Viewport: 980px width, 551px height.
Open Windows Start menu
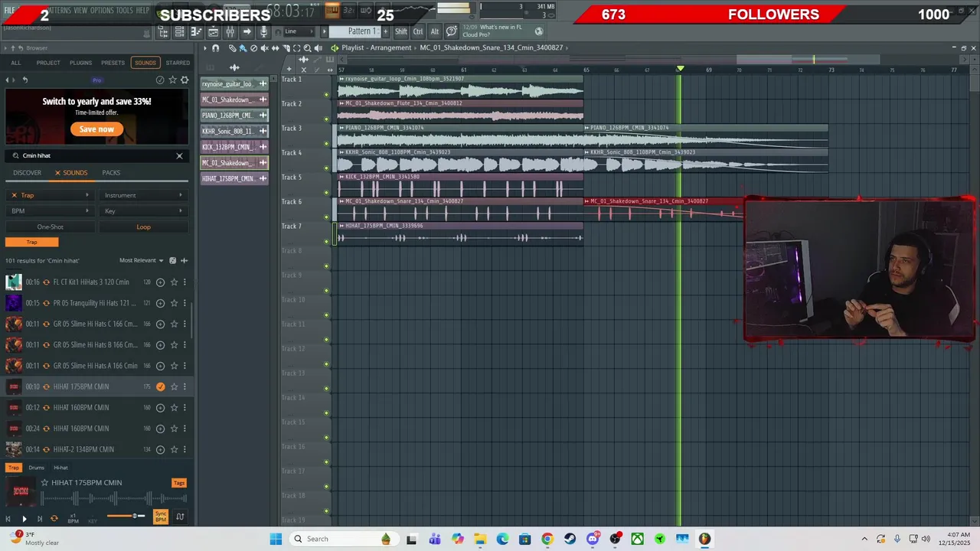pos(276,539)
